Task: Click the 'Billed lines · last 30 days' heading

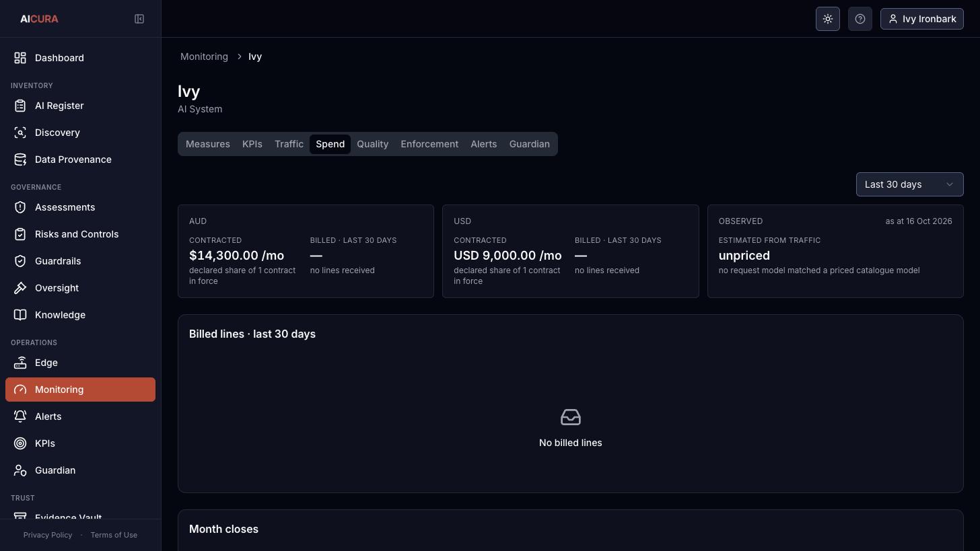Action: pyautogui.click(x=252, y=334)
